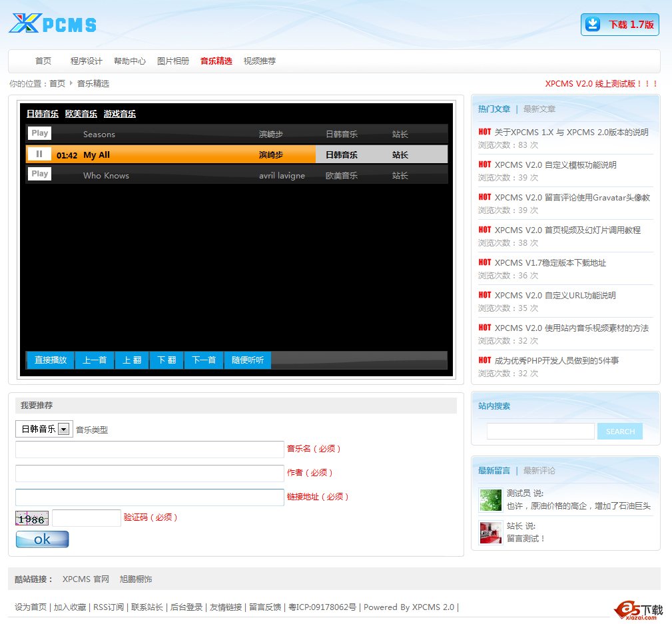Open the 留言测试！ message
Viewport: 672px width, 624px height.
[x=526, y=538]
